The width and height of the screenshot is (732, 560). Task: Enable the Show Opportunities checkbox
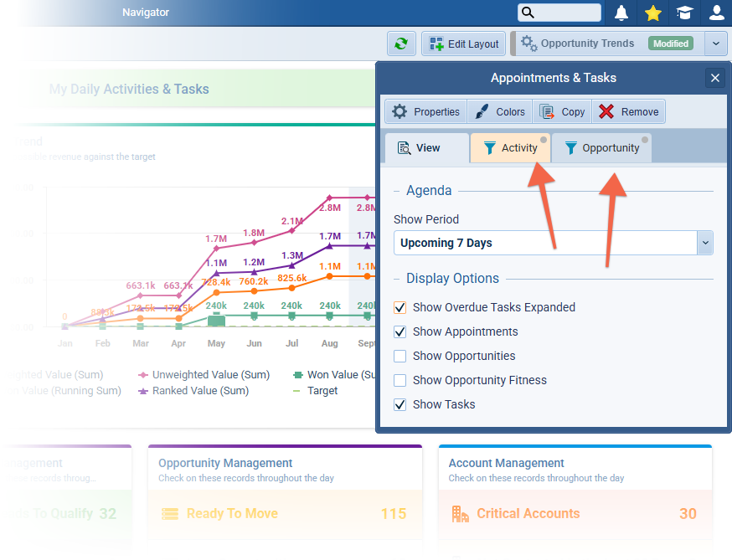[400, 356]
